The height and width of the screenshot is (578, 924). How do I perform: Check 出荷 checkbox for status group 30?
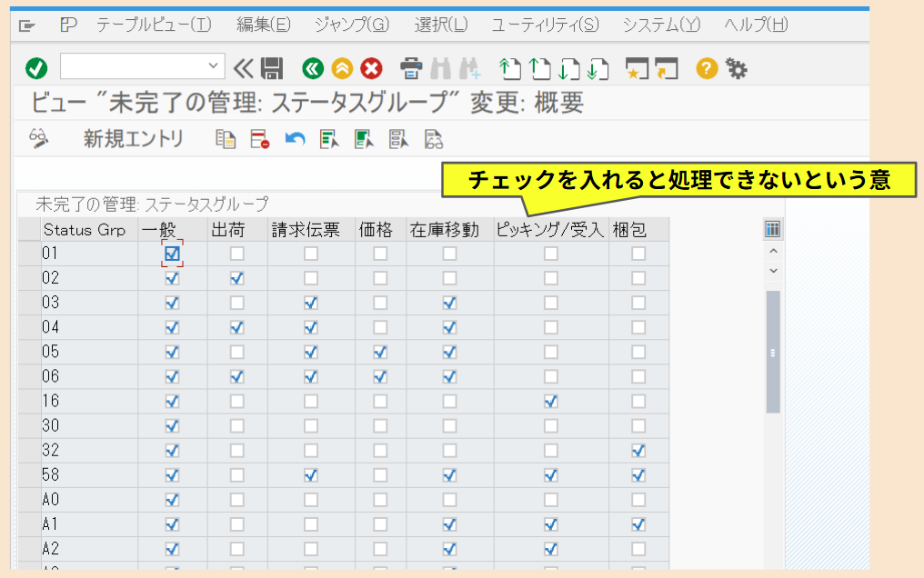point(236,426)
